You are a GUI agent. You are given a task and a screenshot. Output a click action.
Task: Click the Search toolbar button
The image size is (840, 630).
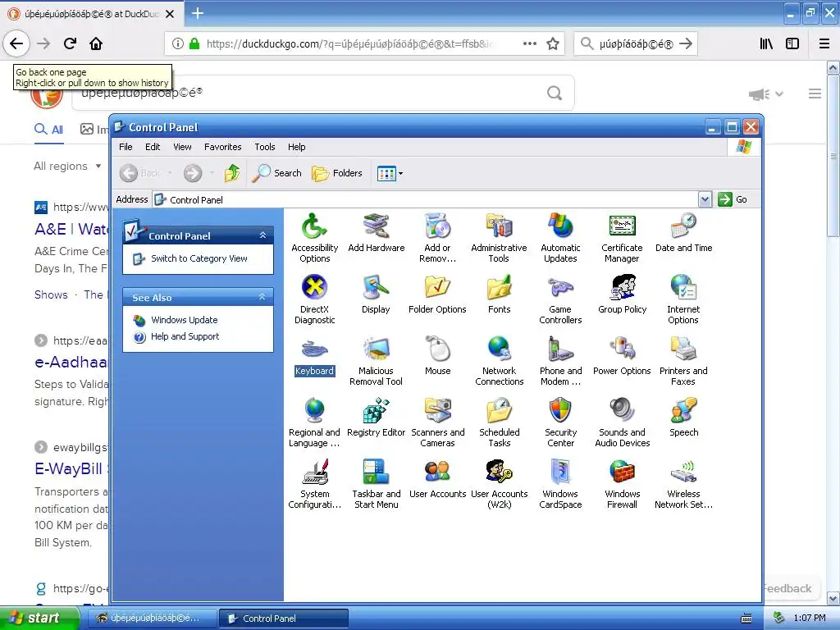277,173
